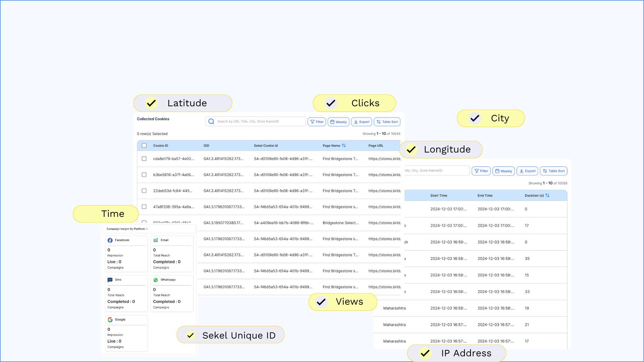Click the Facebook platform icon

(110, 240)
